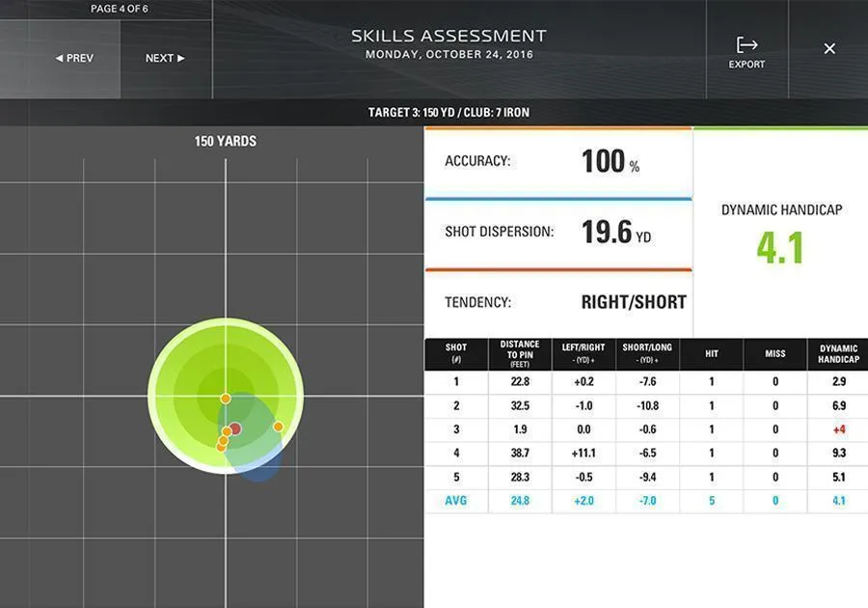868x608 pixels.
Task: Go to the next assessment page
Action: pos(165,58)
